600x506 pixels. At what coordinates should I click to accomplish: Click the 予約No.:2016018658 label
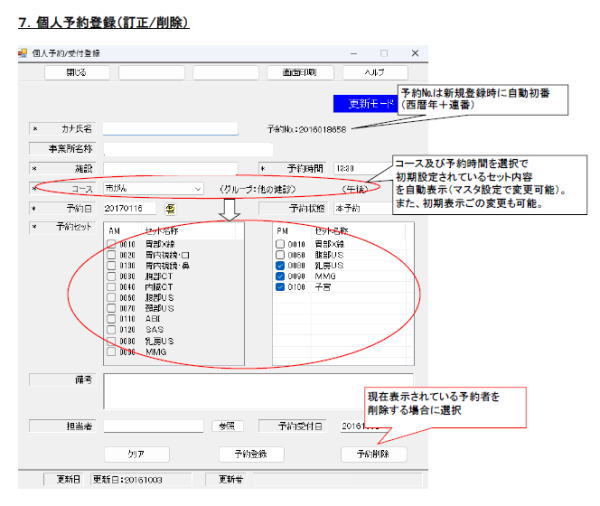(307, 130)
